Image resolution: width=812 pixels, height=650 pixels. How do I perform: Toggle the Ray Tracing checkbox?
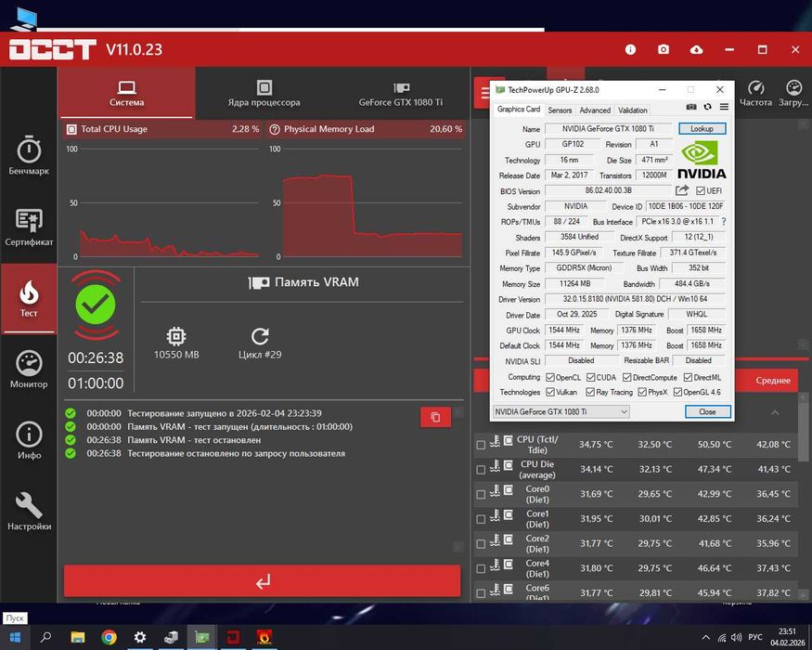(590, 393)
